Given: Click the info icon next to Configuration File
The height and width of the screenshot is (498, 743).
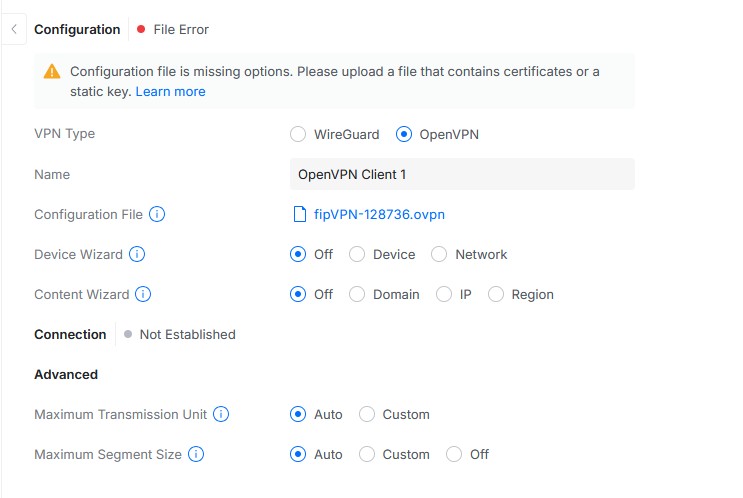Looking at the screenshot, I should pyautogui.click(x=157, y=214).
